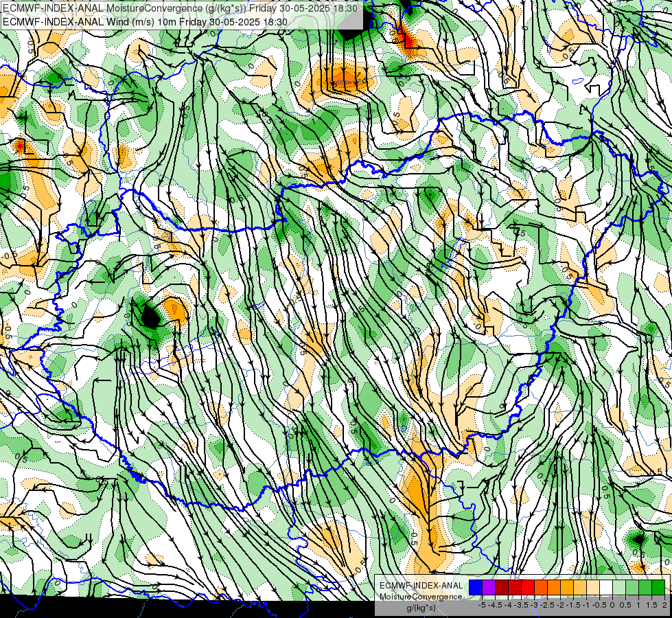Click the -5 tick label on the legend scale
The image size is (672, 618).
tap(482, 605)
